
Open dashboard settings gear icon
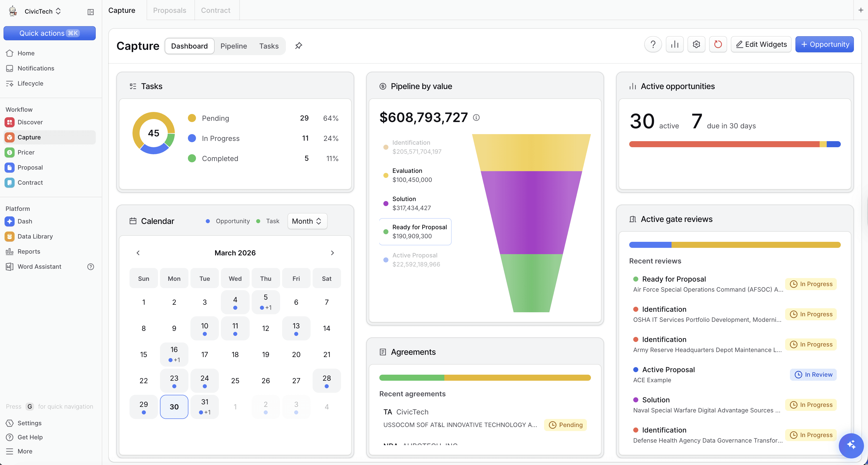coord(696,45)
